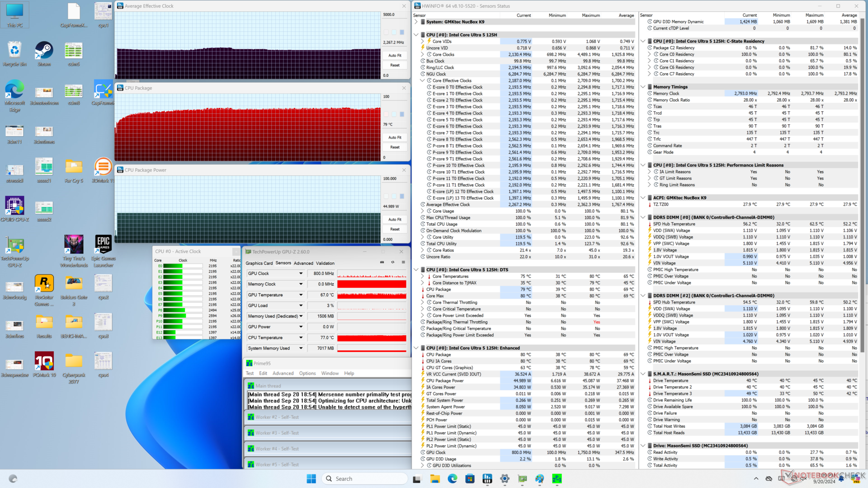This screenshot has width=868, height=488.
Task: Open Prime95 Advanced menu
Action: click(x=283, y=373)
